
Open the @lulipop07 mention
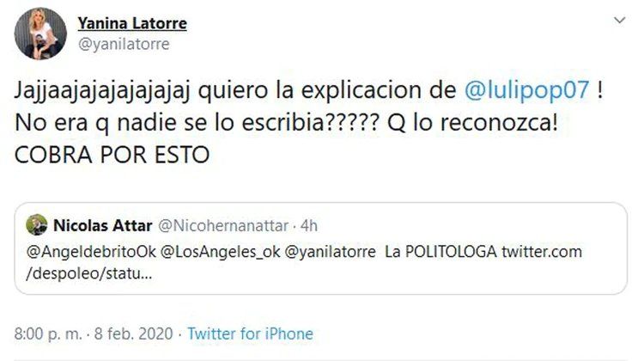point(527,90)
